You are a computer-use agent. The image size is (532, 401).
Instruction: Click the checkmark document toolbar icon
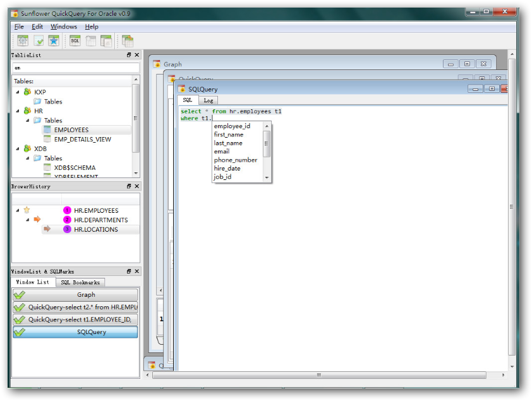click(x=39, y=40)
